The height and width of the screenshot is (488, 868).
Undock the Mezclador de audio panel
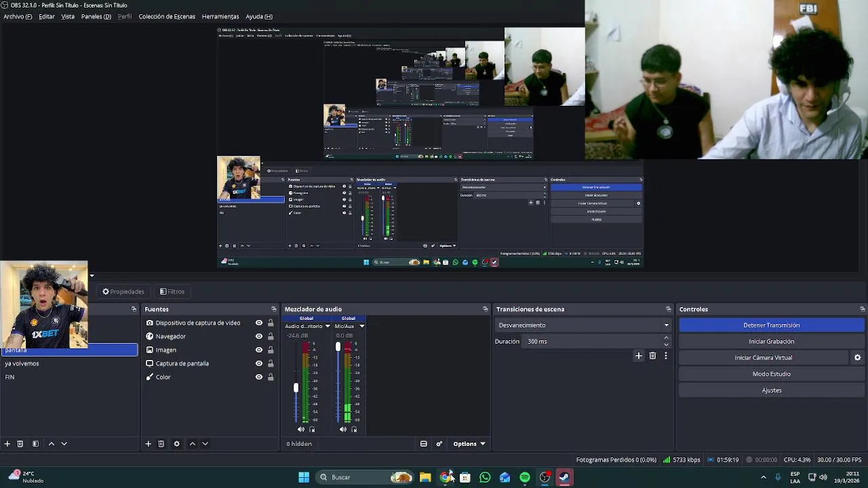click(485, 309)
